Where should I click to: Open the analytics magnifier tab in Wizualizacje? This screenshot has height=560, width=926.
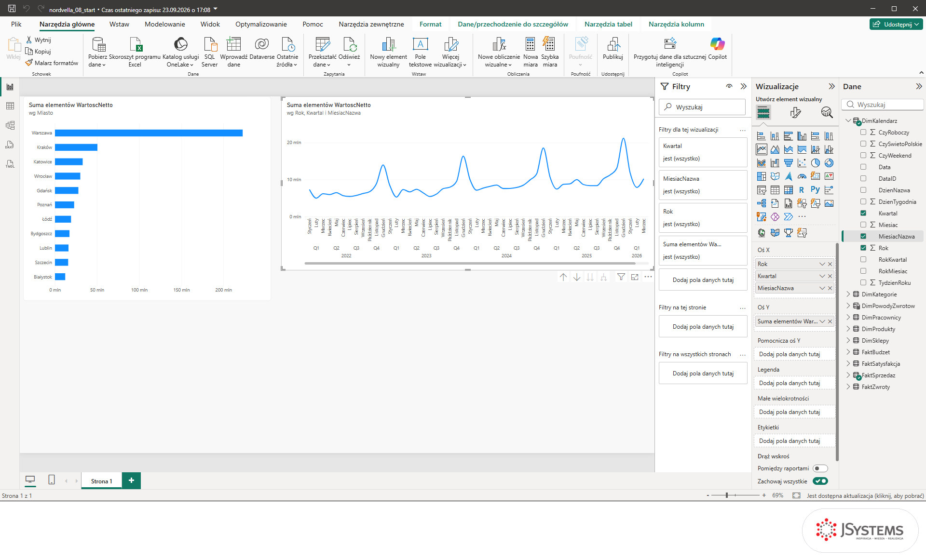827,112
